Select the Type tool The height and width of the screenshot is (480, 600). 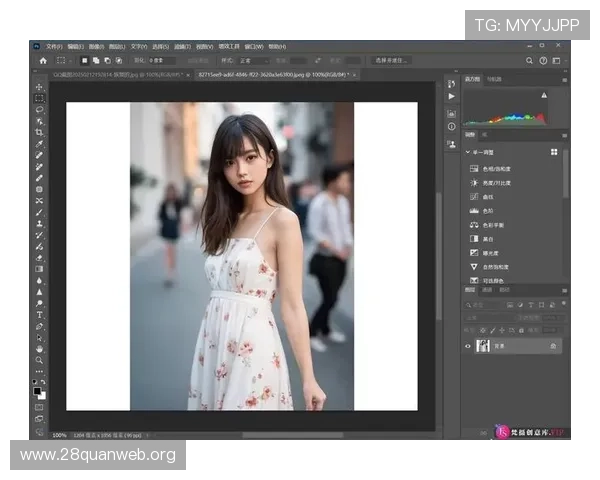(40, 314)
